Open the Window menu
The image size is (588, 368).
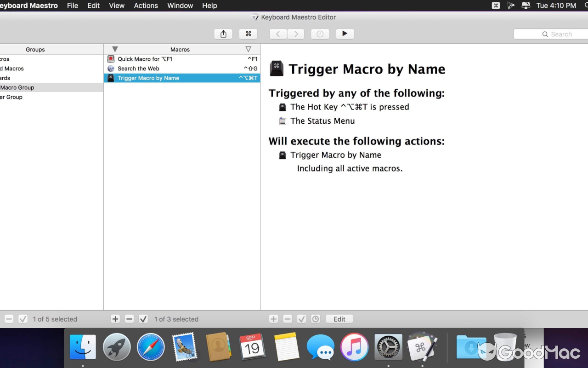180,6
